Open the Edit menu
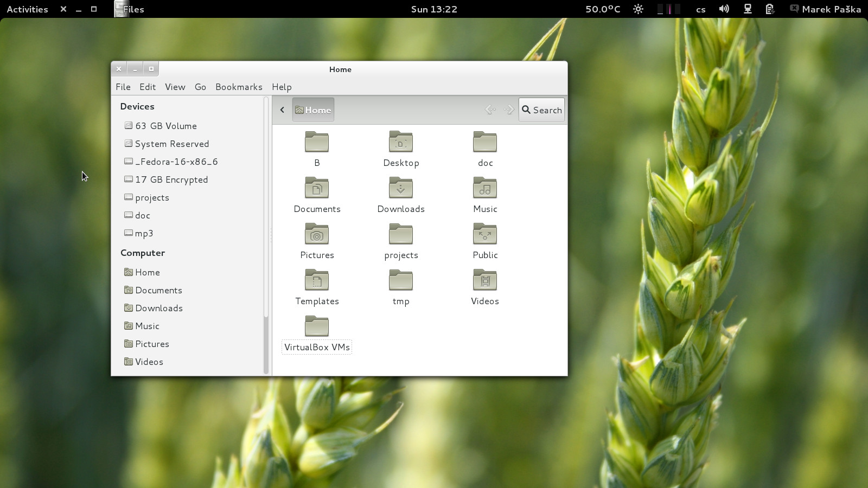The width and height of the screenshot is (868, 488). tap(148, 87)
